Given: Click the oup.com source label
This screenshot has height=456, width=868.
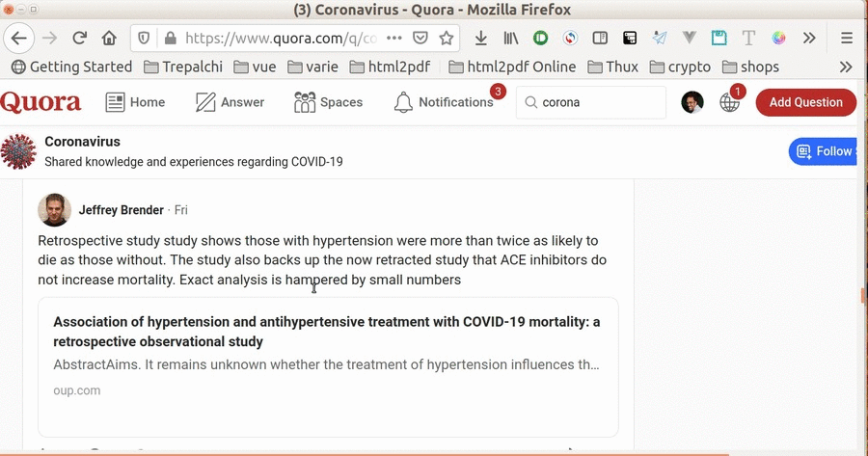Looking at the screenshot, I should click(x=77, y=390).
